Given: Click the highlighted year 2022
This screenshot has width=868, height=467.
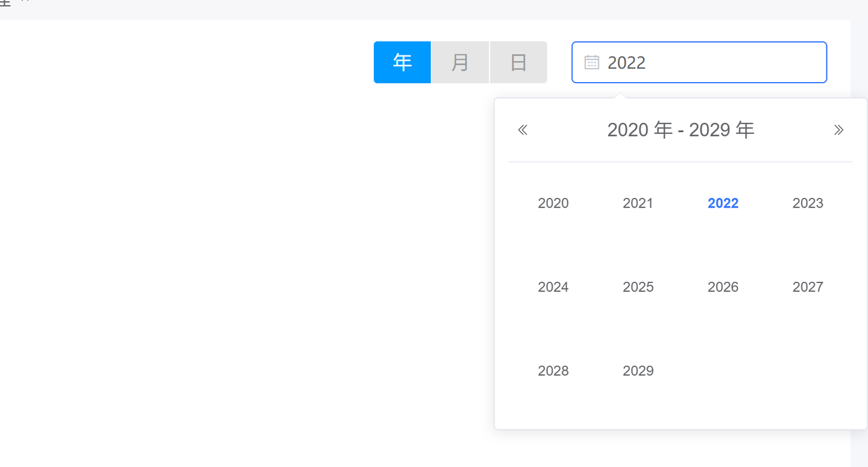Looking at the screenshot, I should pos(723,203).
